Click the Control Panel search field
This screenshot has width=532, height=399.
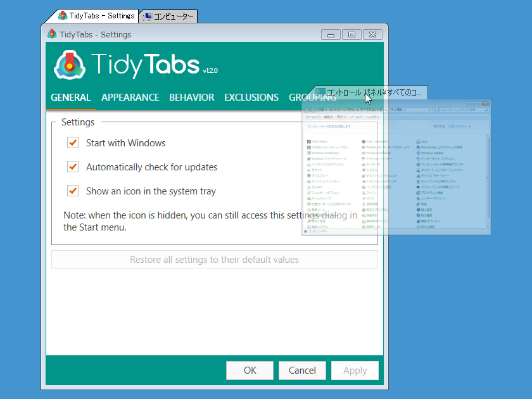click(x=464, y=110)
